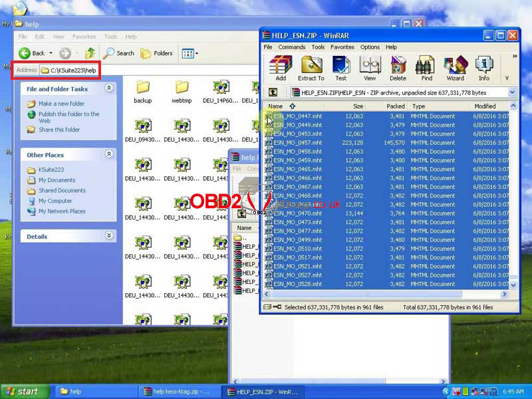Click Make a new folder link

(x=61, y=104)
